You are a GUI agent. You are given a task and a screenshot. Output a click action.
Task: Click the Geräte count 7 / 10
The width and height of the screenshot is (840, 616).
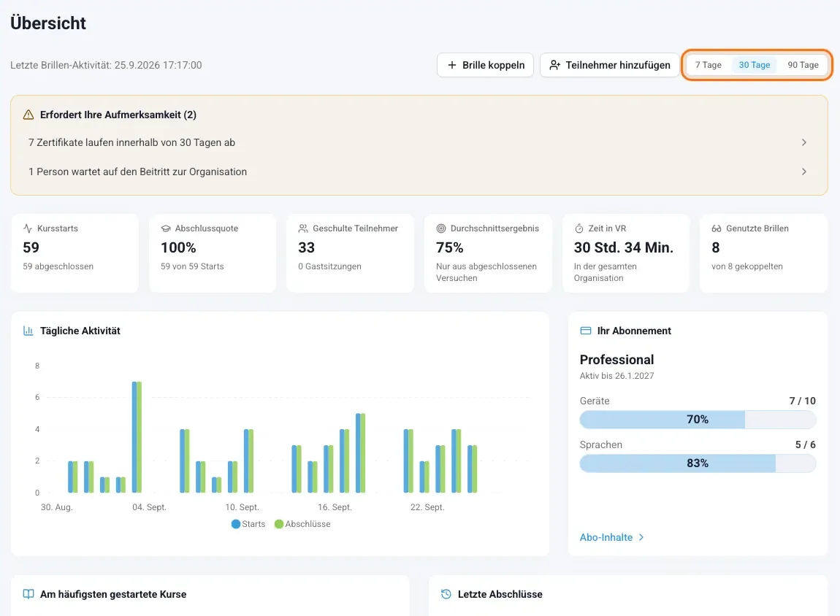803,401
